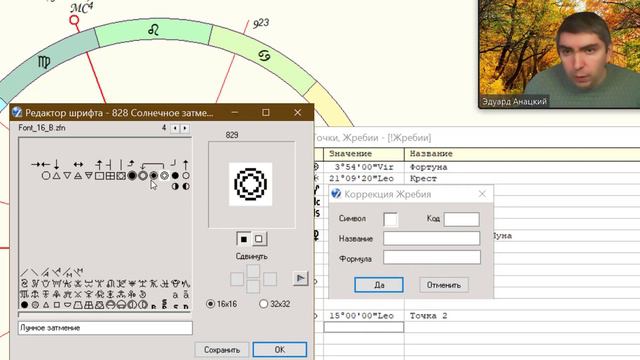Image resolution: width=640 pixels, height=360 pixels.
Task: Pick the upward triangle glyph
Action: click(x=57, y=176)
